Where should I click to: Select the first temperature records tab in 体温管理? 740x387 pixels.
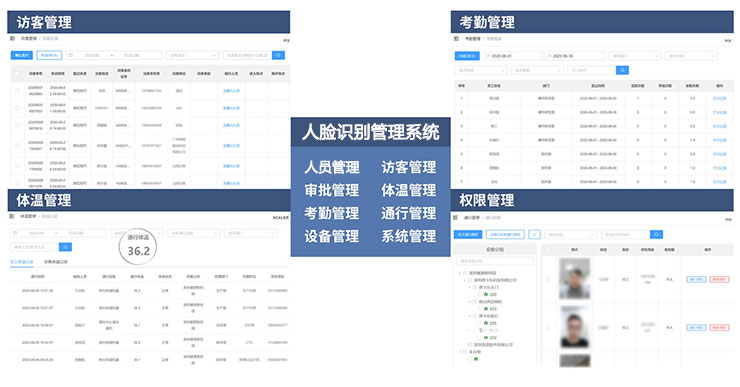[22, 261]
